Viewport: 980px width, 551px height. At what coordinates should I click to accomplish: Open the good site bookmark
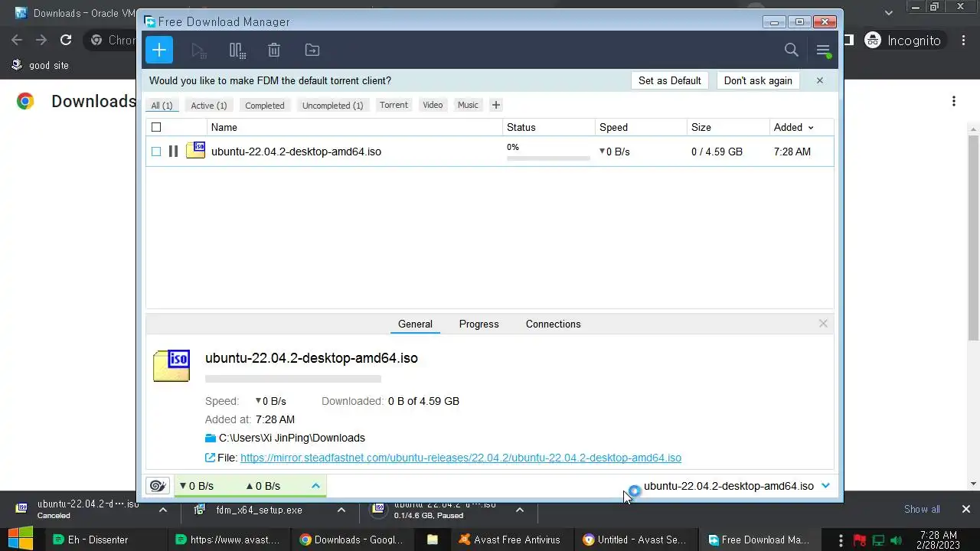tap(40, 65)
